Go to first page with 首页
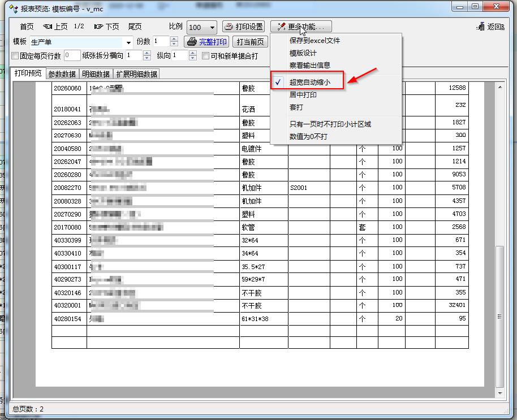The height and width of the screenshot is (420, 517). [x=27, y=27]
